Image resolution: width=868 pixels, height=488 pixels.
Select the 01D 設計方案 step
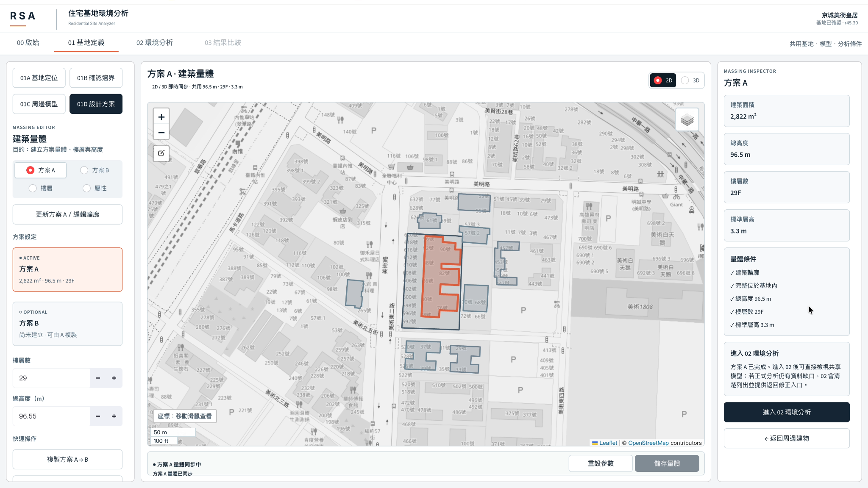point(96,104)
